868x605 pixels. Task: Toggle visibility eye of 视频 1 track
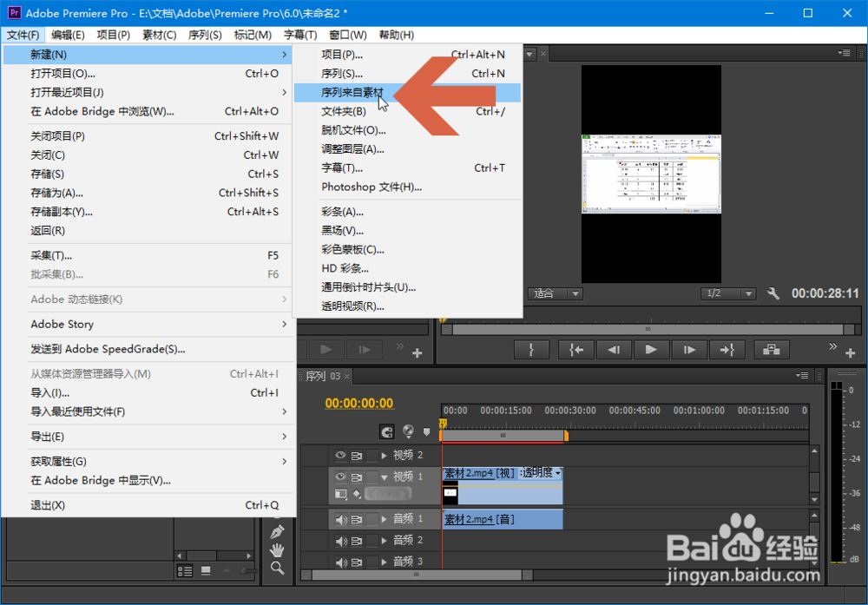click(340, 476)
